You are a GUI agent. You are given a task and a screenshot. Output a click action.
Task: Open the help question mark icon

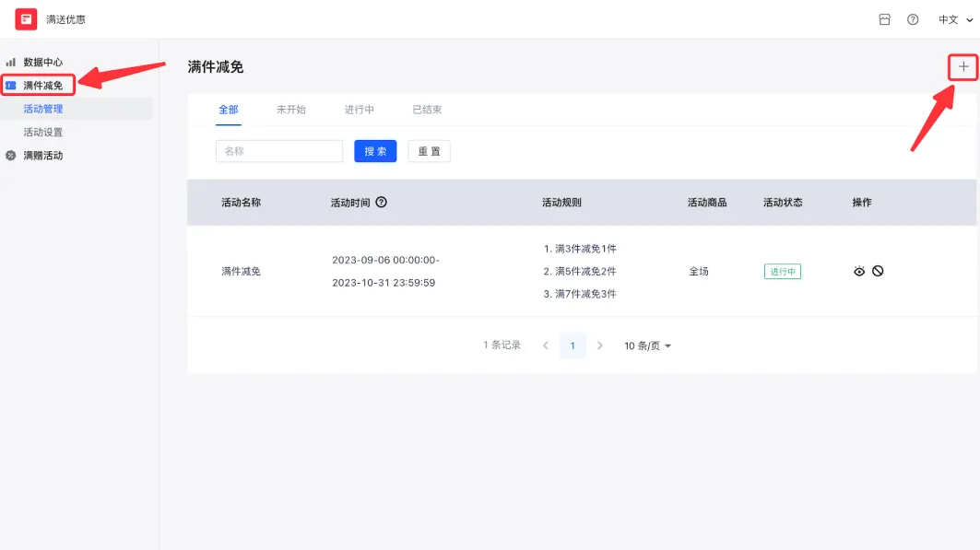pyautogui.click(x=913, y=19)
